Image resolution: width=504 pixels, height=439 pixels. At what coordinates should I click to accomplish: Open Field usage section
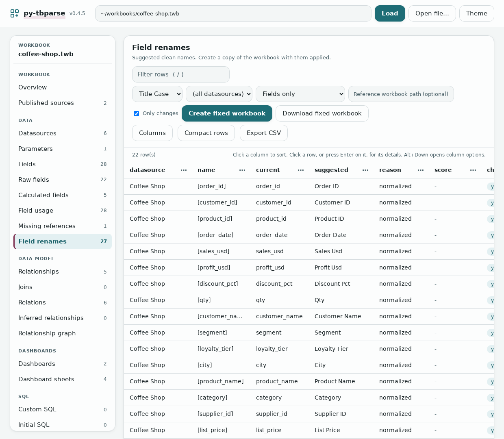click(63, 211)
